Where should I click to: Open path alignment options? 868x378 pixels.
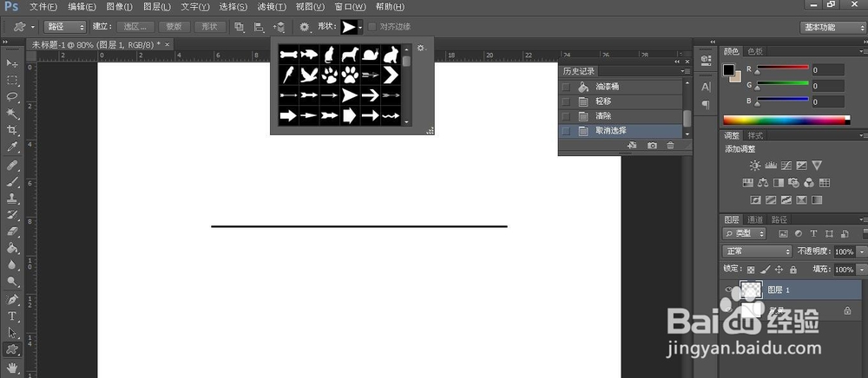(x=259, y=27)
